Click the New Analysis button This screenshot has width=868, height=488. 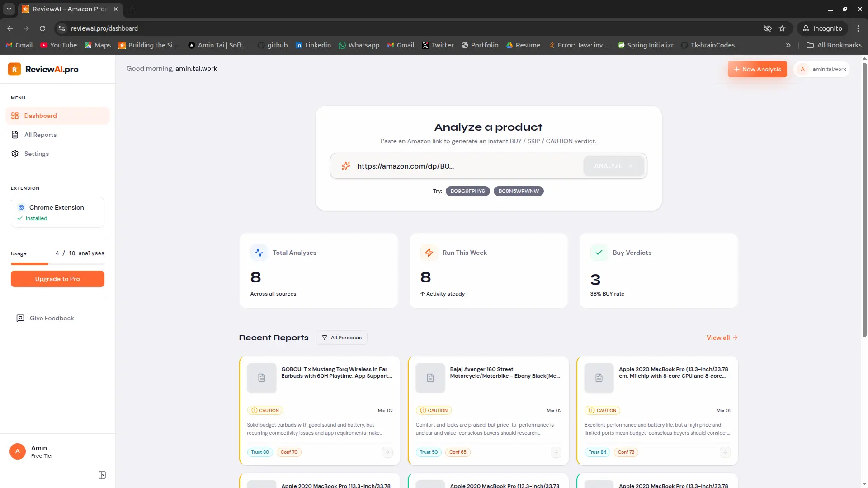[757, 69]
